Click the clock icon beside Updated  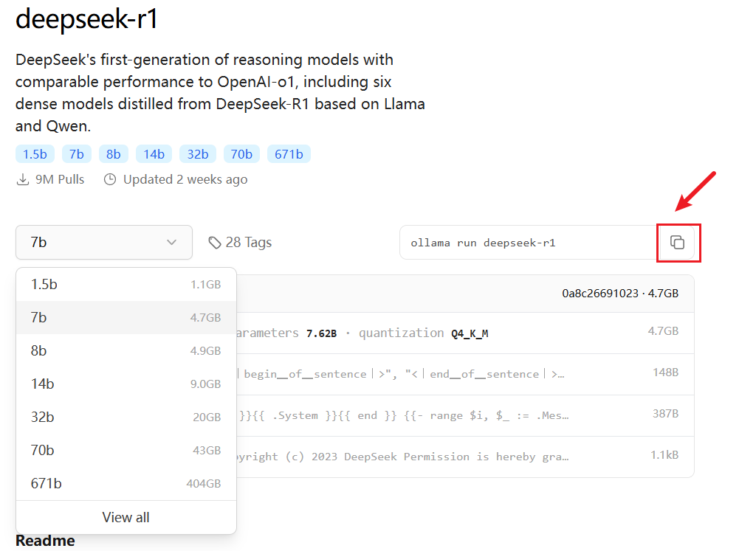pyautogui.click(x=110, y=179)
